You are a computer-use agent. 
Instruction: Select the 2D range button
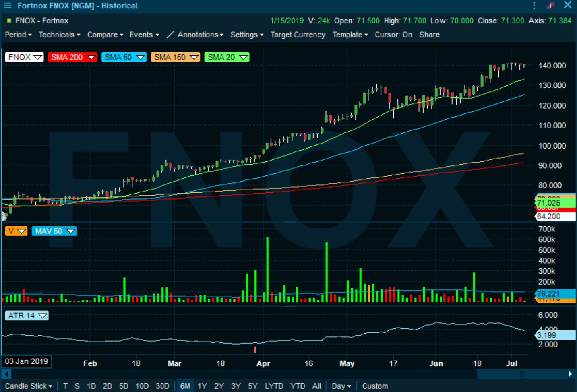coord(107,386)
